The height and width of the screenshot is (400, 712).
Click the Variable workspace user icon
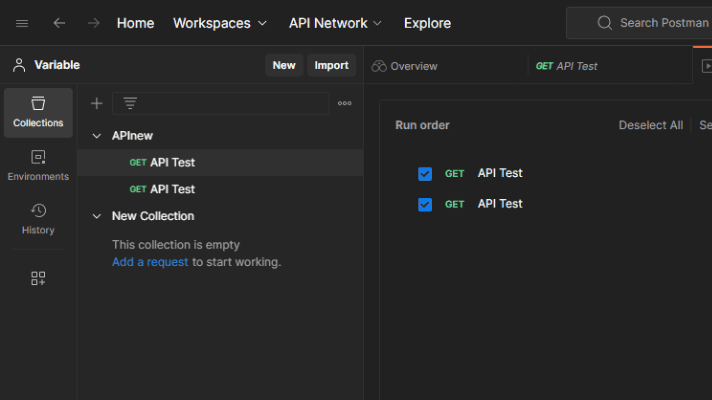19,65
